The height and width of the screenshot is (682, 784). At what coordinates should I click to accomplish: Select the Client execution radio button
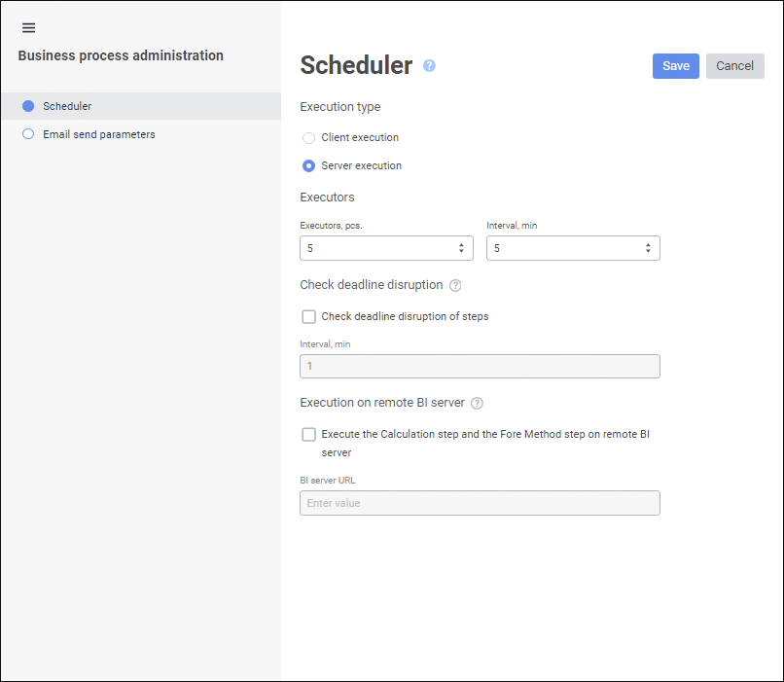coord(309,138)
